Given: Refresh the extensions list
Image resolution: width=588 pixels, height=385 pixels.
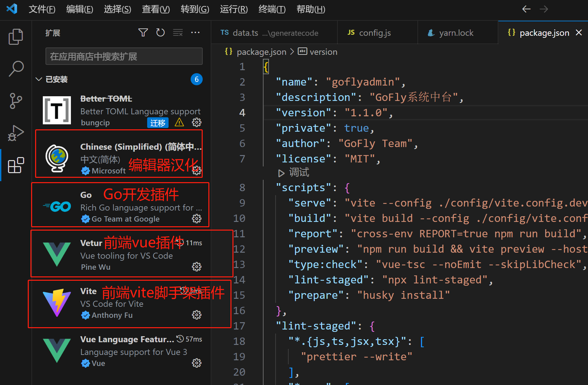Looking at the screenshot, I should tap(161, 32).
